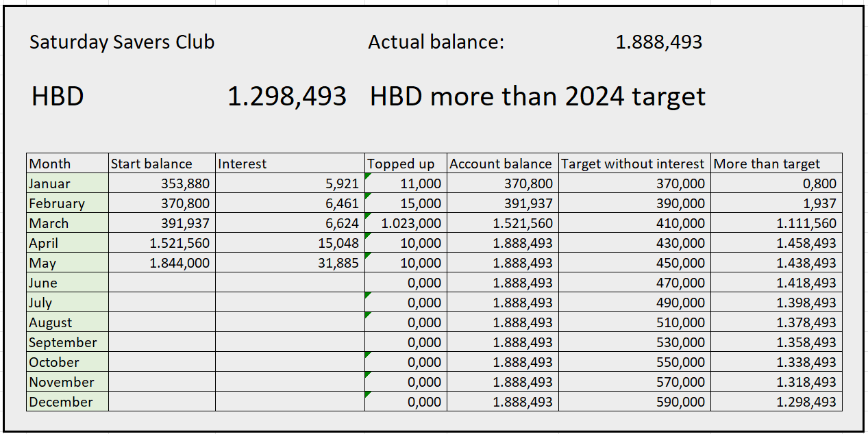Select the "Account balance" column header

point(502,163)
